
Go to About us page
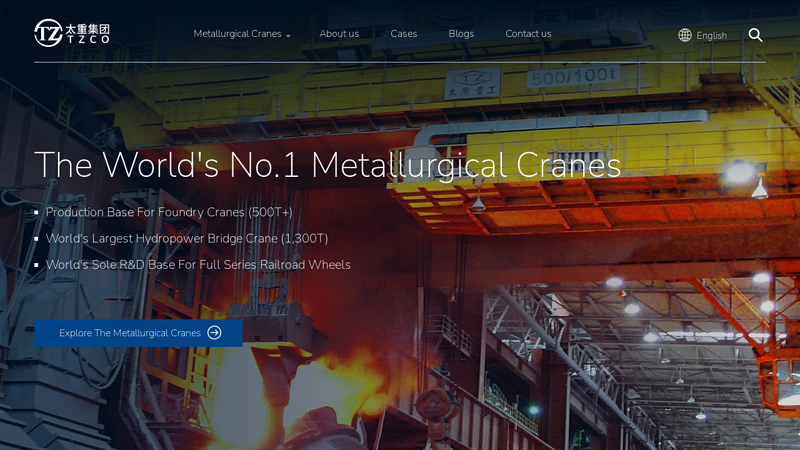point(339,34)
